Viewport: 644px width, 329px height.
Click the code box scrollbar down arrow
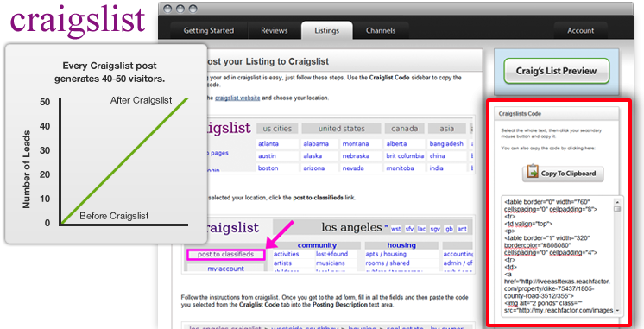617,311
